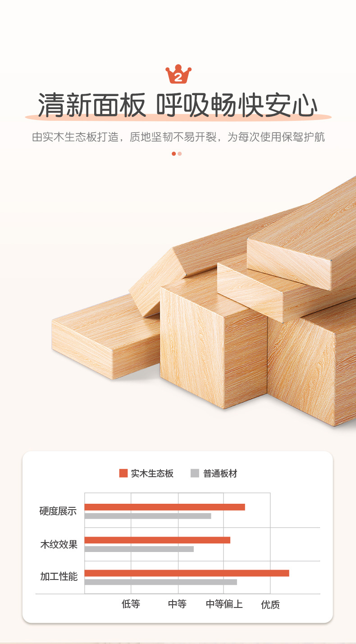Image resolution: width=356 pixels, height=644 pixels.
Task: Click the 中等偏上 axis label
Action: 224,604
